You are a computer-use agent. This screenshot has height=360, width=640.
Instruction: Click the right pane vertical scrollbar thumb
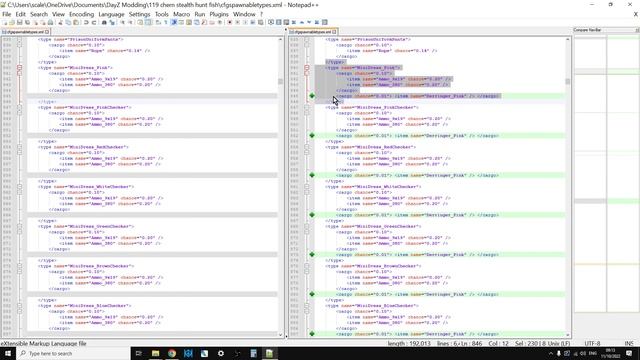pyautogui.click(x=568, y=82)
